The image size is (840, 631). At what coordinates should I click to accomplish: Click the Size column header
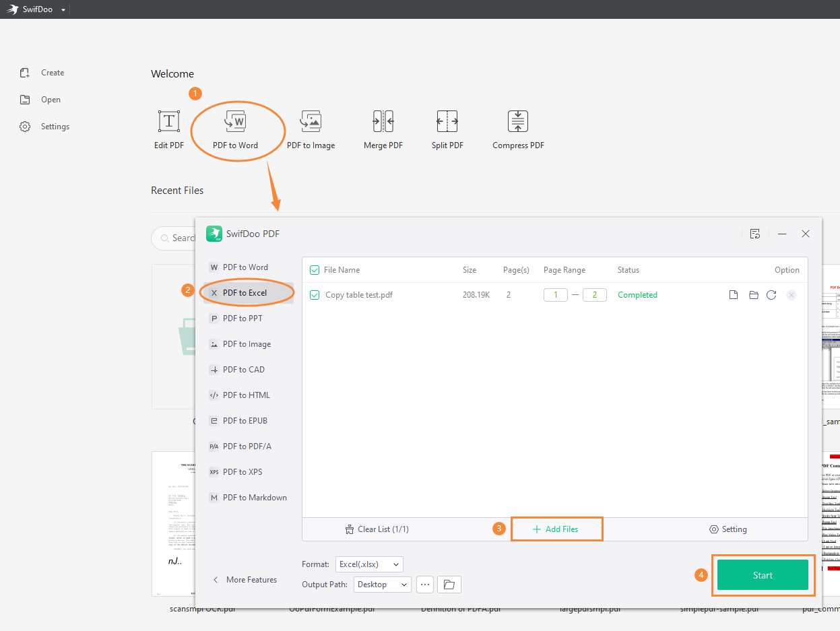470,270
